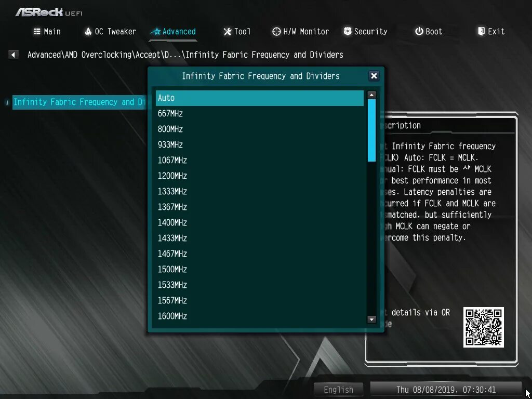
Task: Click the scrollbar up arrow
Action: point(371,94)
